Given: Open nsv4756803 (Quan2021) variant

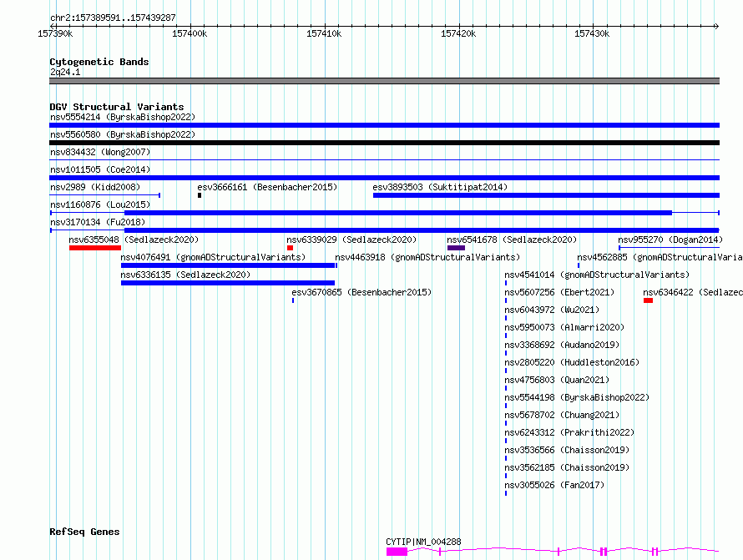Looking at the screenshot, I should [x=557, y=380].
